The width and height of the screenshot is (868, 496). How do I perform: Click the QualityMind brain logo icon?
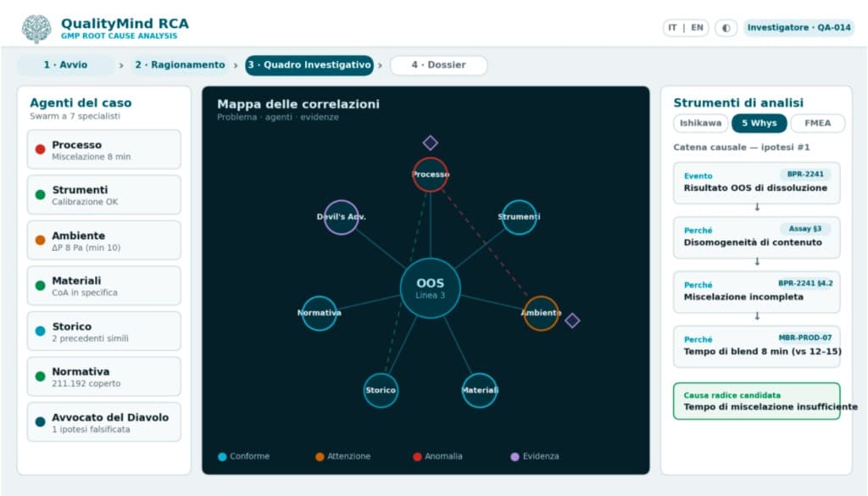tap(36, 28)
